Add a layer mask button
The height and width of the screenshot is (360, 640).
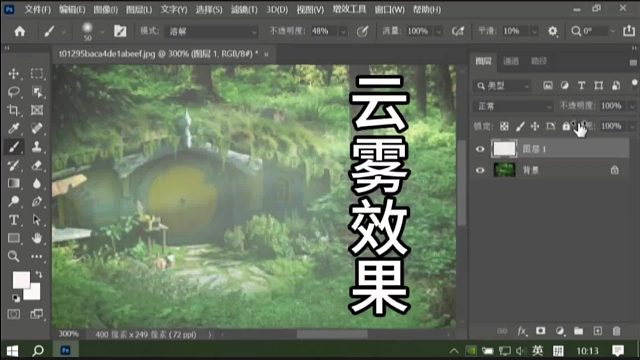pos(540,331)
